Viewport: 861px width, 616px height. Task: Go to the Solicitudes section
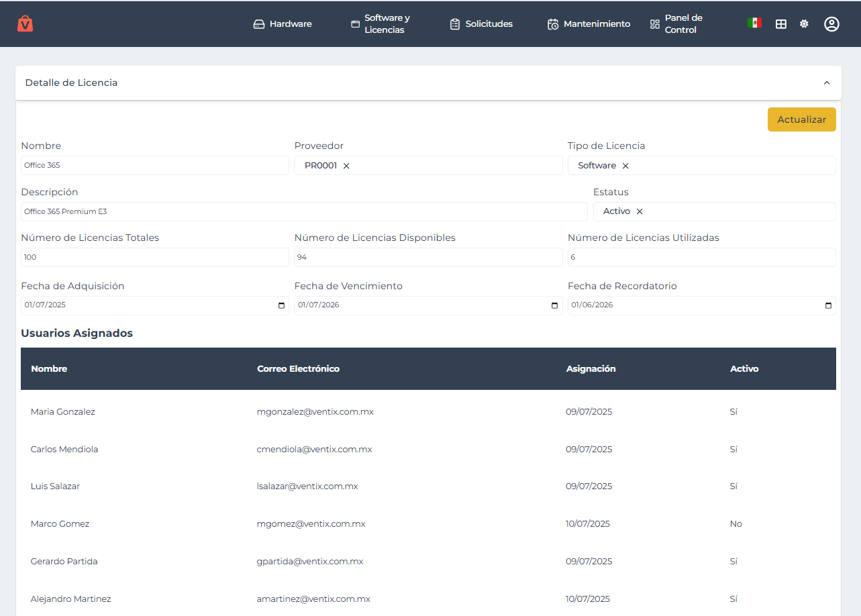coord(481,24)
